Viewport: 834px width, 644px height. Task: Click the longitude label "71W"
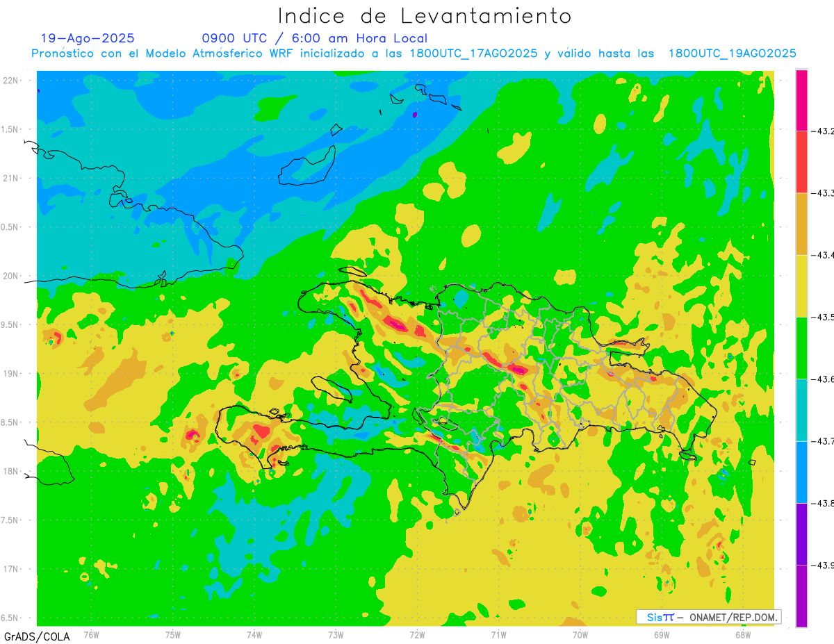click(x=498, y=634)
